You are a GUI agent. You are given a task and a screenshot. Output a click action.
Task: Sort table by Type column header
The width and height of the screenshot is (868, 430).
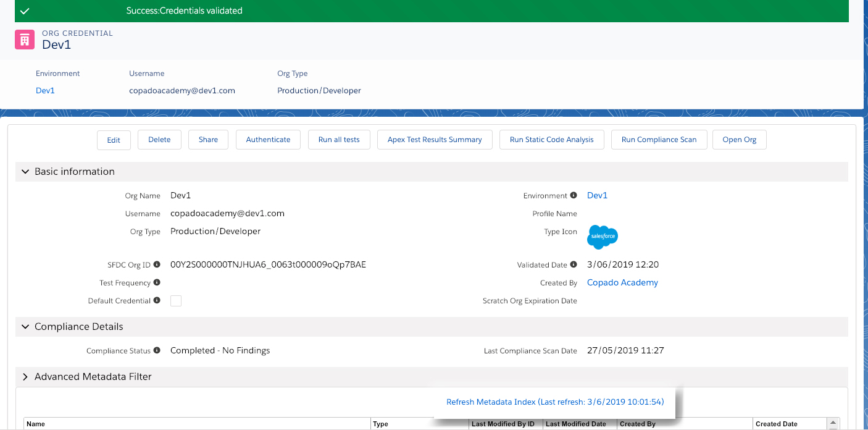[x=420, y=424]
